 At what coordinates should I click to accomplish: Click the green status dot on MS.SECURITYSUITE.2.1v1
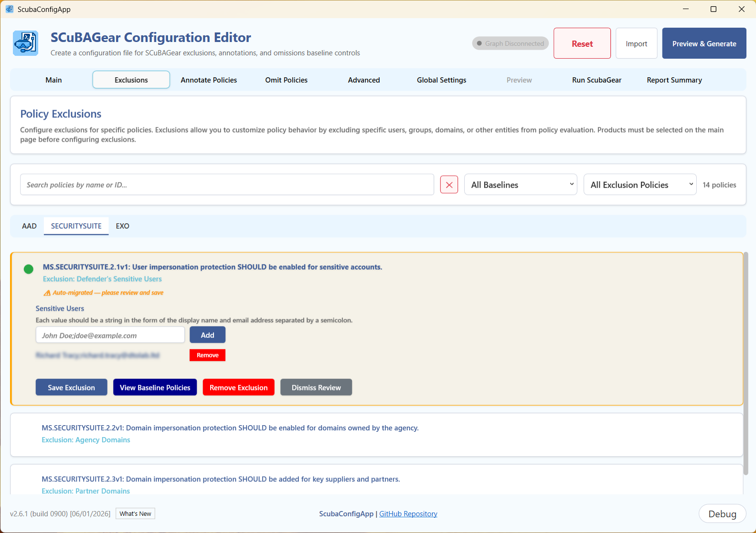[29, 269]
